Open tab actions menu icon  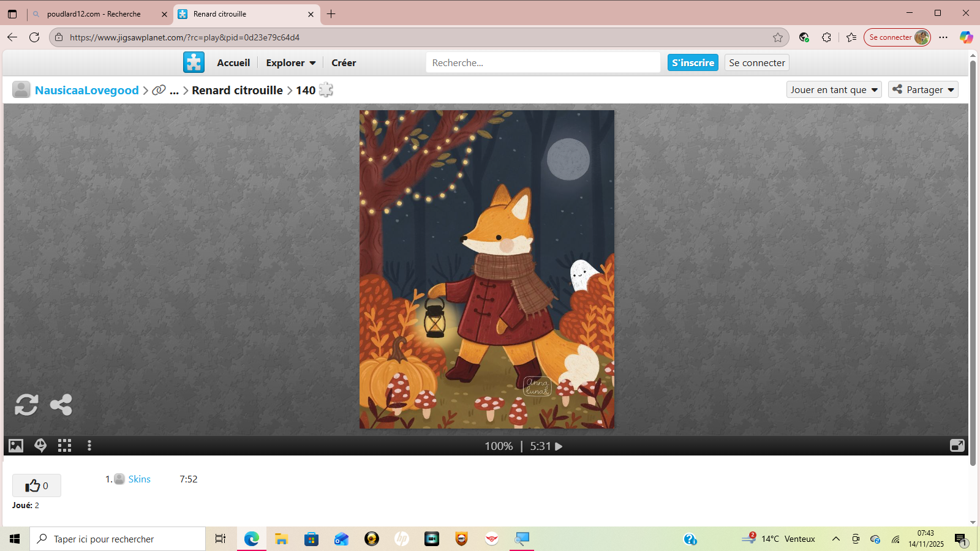(12, 14)
